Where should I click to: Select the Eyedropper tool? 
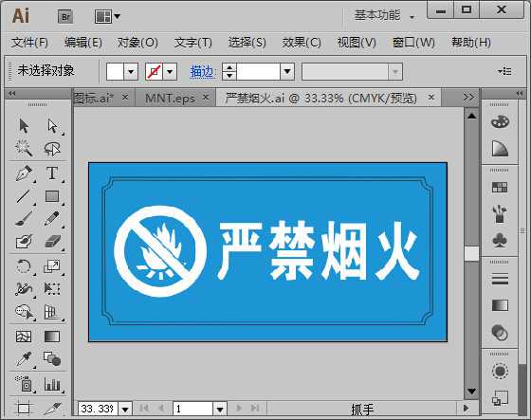click(x=24, y=359)
